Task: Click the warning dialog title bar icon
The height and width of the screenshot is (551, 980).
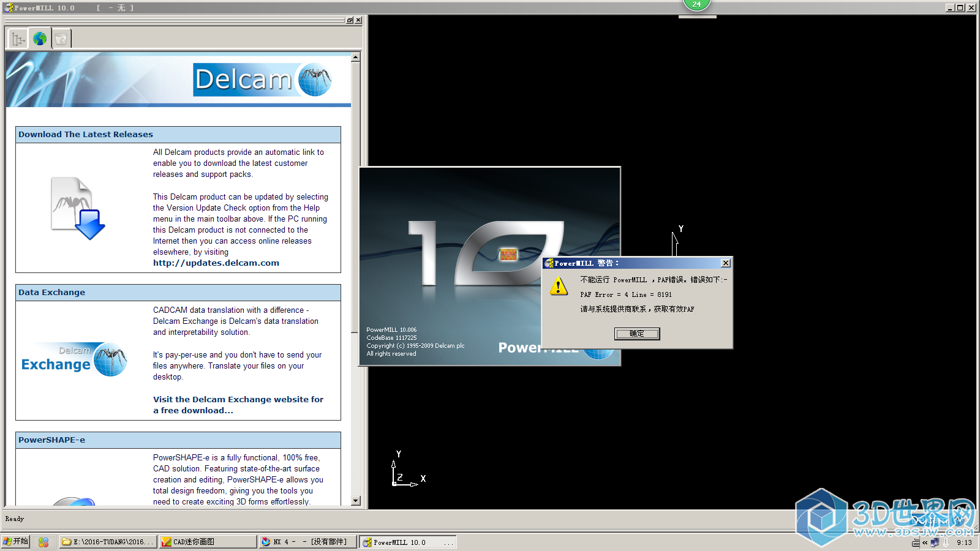Action: 549,263
